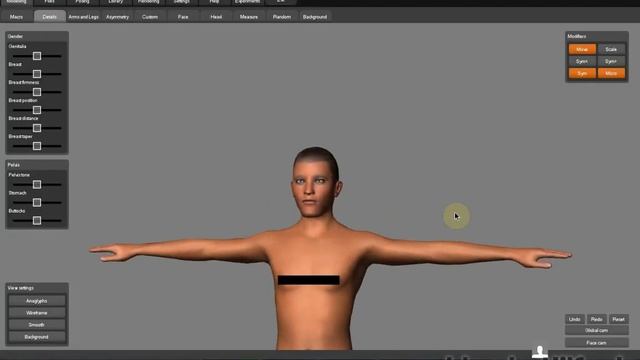Toggle the Micro modifier button
The height and width of the screenshot is (360, 640).
611,73
